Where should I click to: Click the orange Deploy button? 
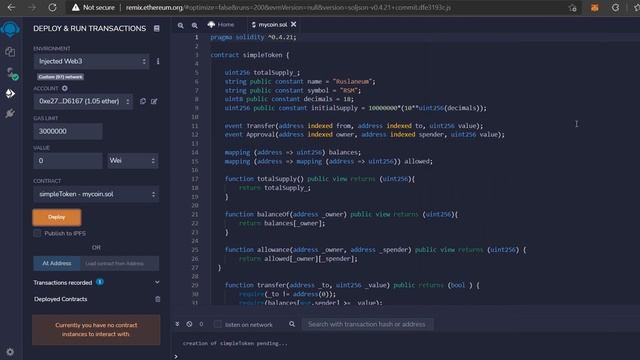57,217
